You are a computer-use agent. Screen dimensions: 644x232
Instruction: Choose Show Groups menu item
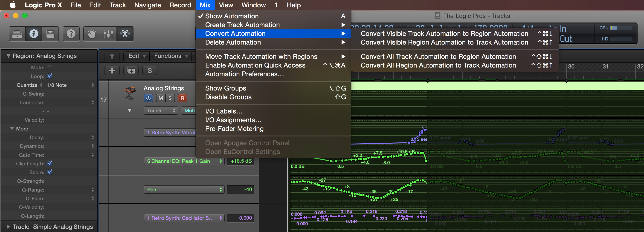(x=273, y=88)
